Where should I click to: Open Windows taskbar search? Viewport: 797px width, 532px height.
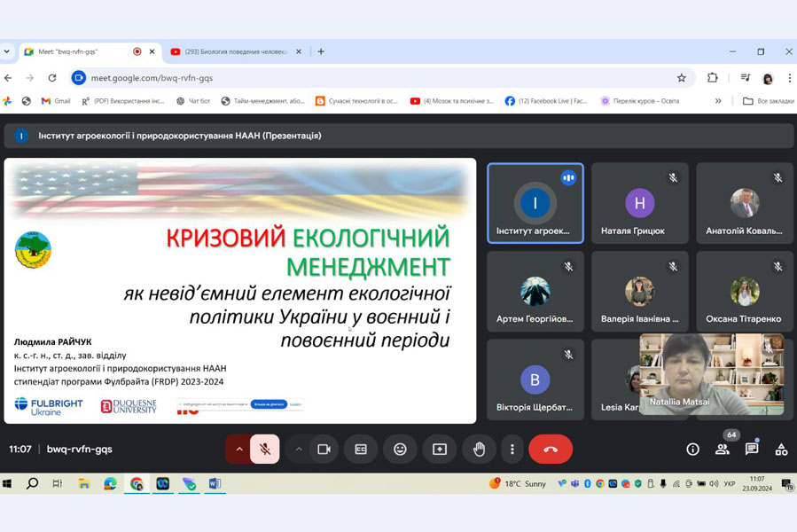coord(32,484)
